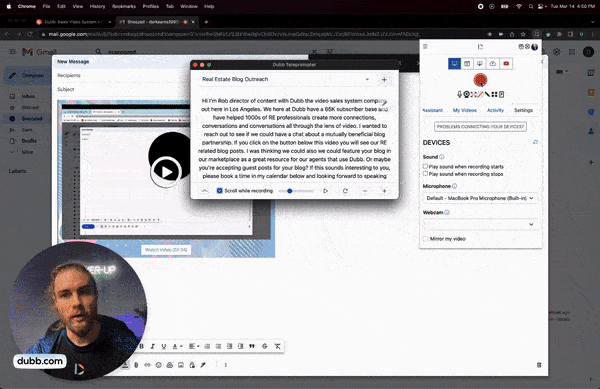
Task: Decrease teleprompter text size with minus
Action: (x=365, y=191)
